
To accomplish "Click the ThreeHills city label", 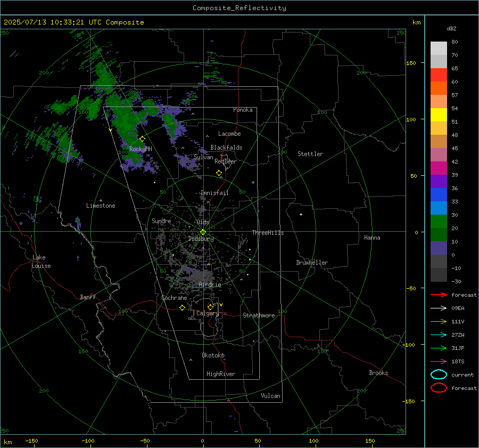I will (268, 233).
